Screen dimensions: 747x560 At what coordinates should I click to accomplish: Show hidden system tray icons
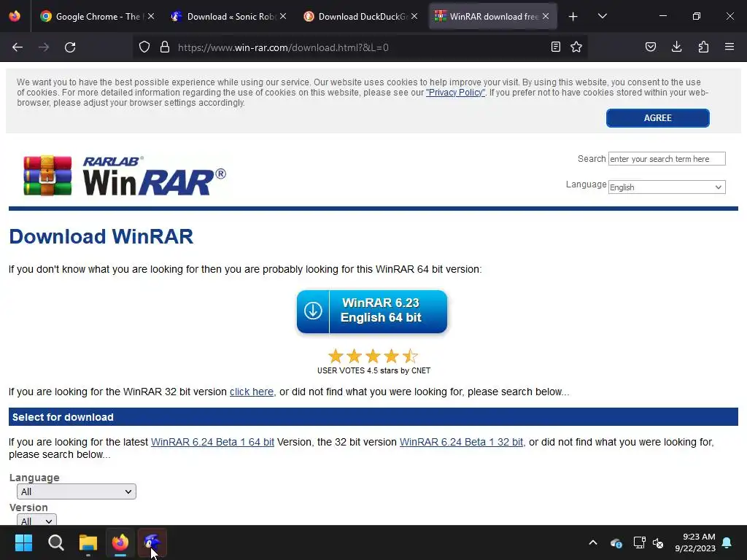593,542
